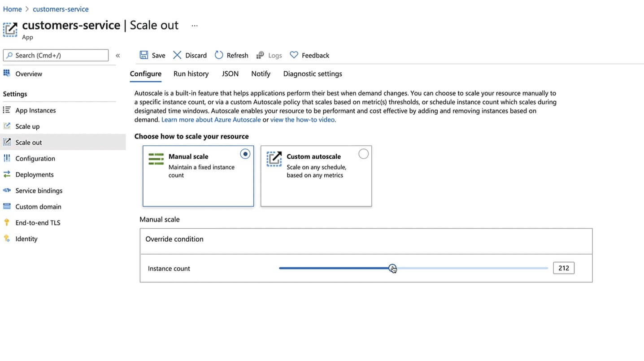Click the Instance count slider handle
Viewport: 644px width, 361px height.
(392, 268)
